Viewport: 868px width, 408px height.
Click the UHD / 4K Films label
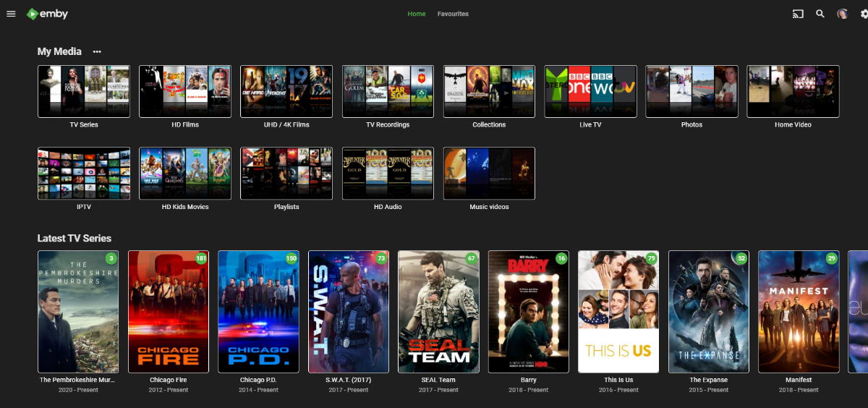[286, 124]
